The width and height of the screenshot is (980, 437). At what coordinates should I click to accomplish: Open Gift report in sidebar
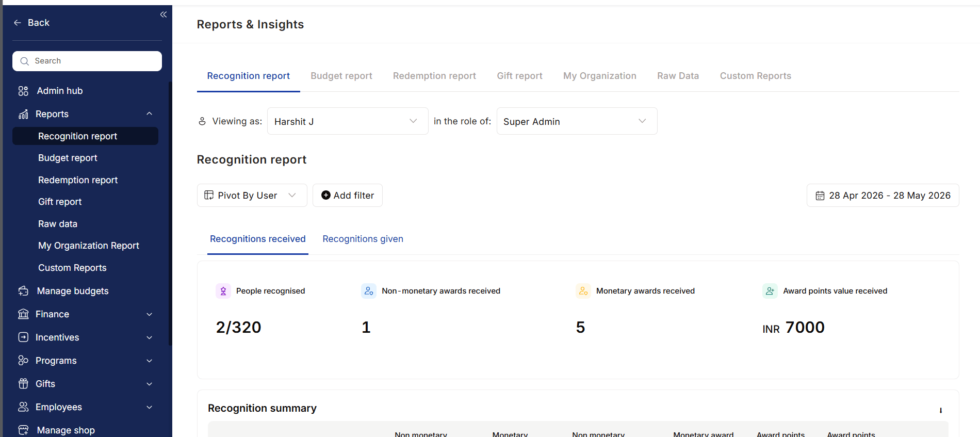pyautogui.click(x=60, y=202)
